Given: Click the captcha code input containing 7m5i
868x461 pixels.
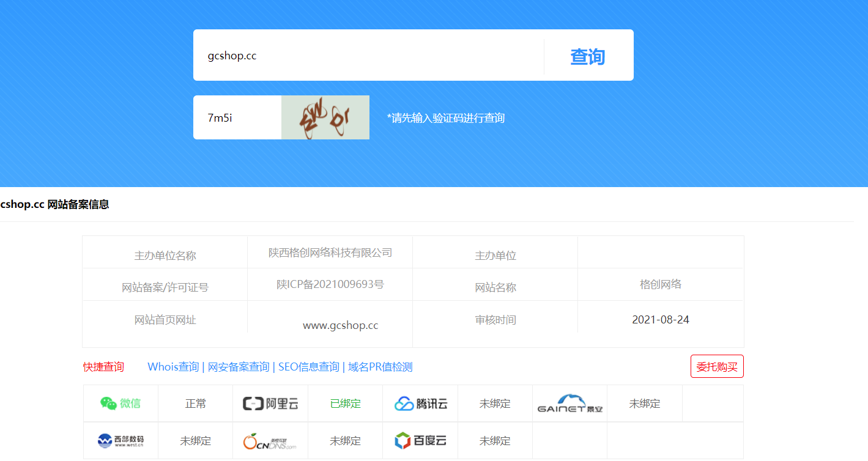Looking at the screenshot, I should 237,117.
